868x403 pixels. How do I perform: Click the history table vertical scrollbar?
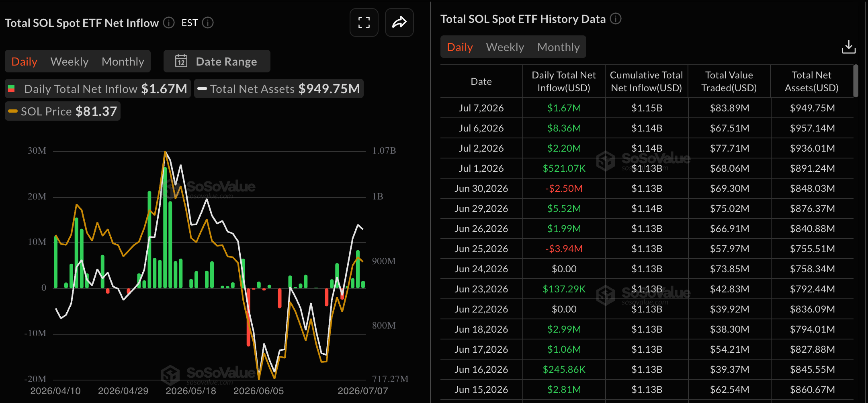point(856,81)
